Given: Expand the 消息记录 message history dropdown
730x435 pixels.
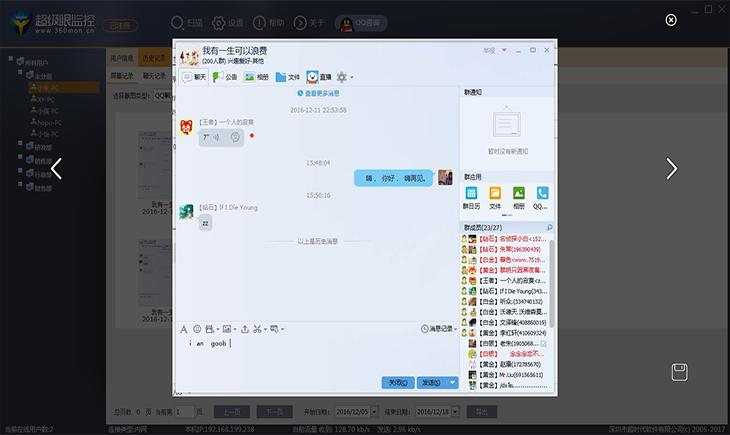Looking at the screenshot, I should coord(440,328).
